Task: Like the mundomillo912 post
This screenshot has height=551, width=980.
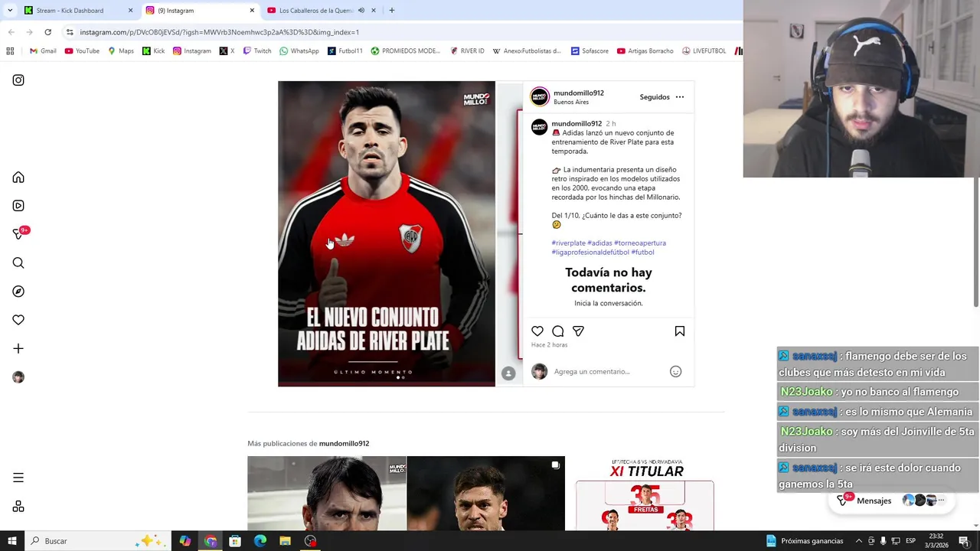Action: point(537,331)
